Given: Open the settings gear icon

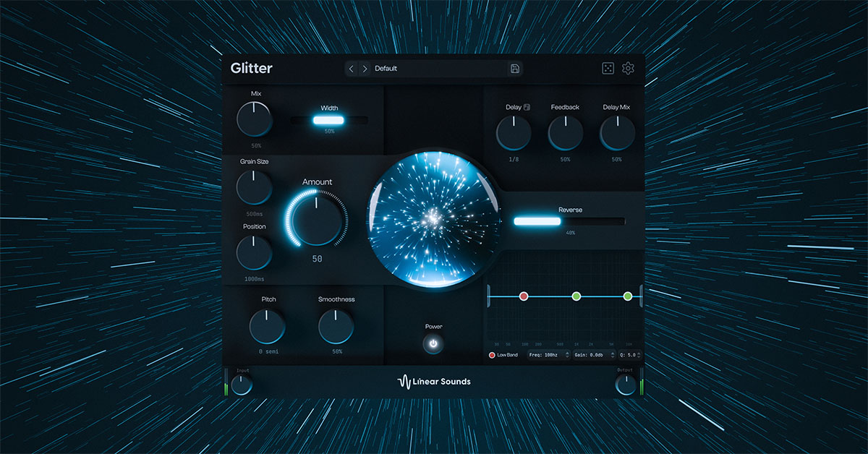Looking at the screenshot, I should coord(628,67).
